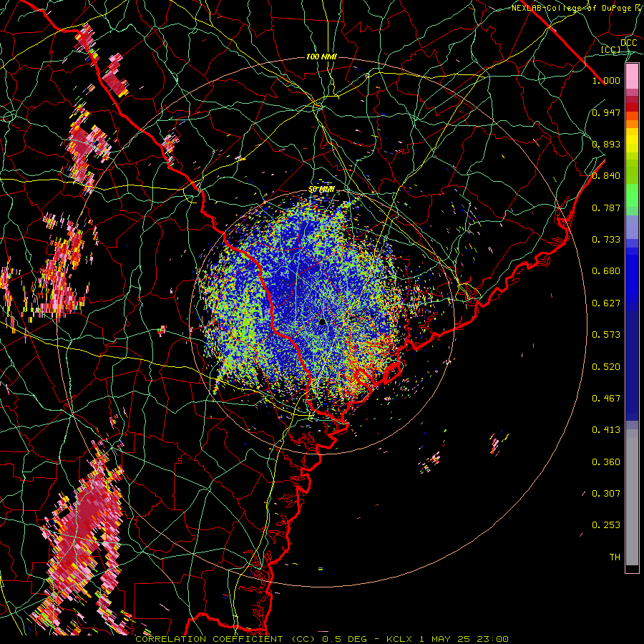644x644 pixels.
Task: Click the 0.840 value on the scale
Action: click(606, 176)
